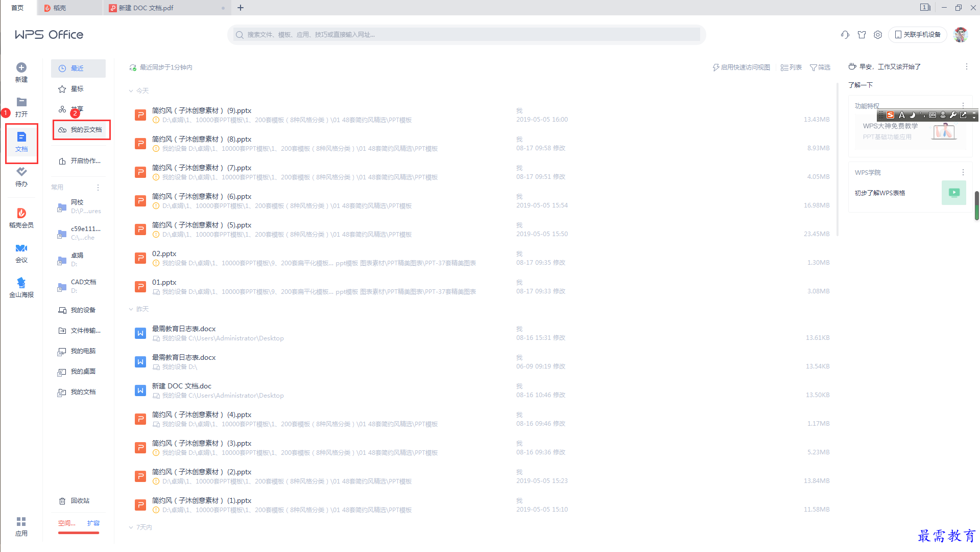Screen dimensions: 980x552
Task: Switch to 新建 DOC 文档.pdf tab
Action: click(x=167, y=8)
